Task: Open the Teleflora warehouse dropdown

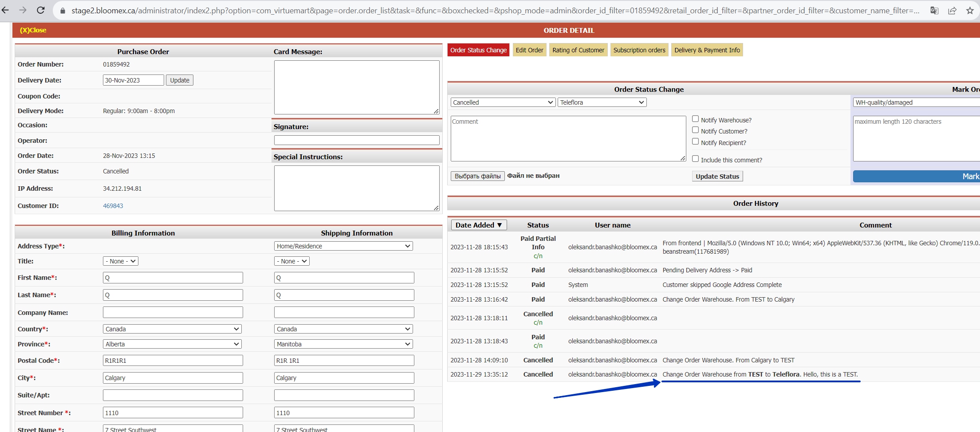Action: pyautogui.click(x=602, y=102)
